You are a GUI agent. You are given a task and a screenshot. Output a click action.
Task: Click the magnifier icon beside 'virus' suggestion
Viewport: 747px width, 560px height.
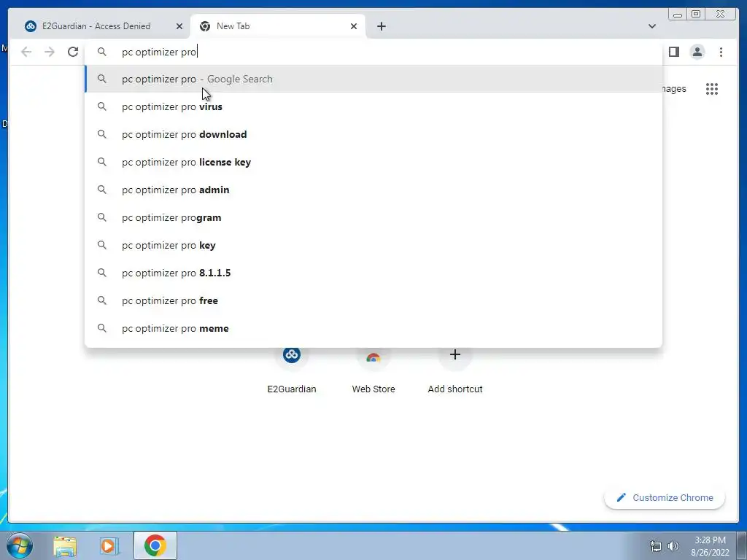(102, 106)
